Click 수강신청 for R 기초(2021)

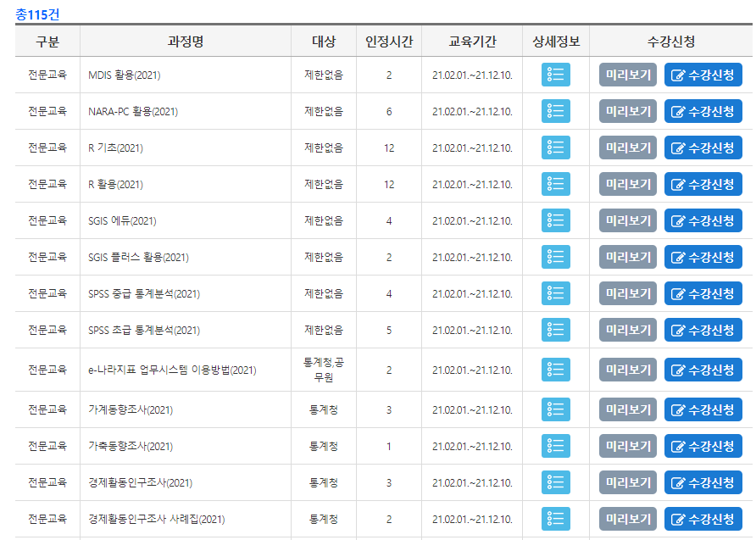(703, 148)
